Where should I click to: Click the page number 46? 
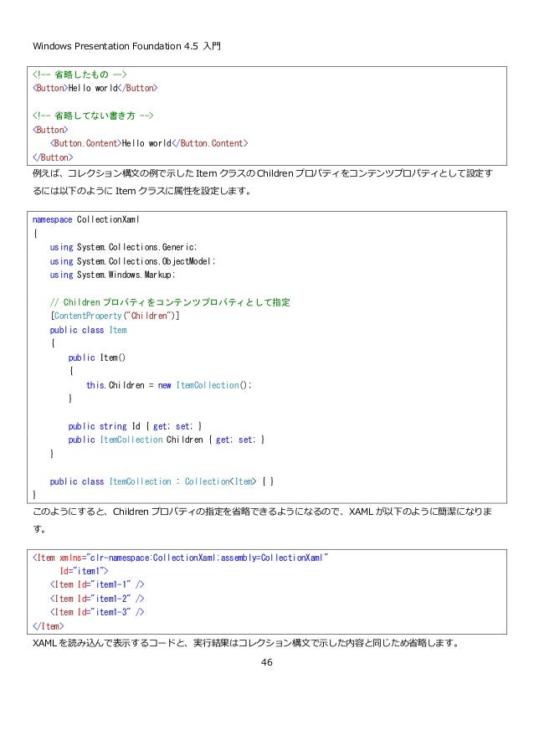[266, 662]
